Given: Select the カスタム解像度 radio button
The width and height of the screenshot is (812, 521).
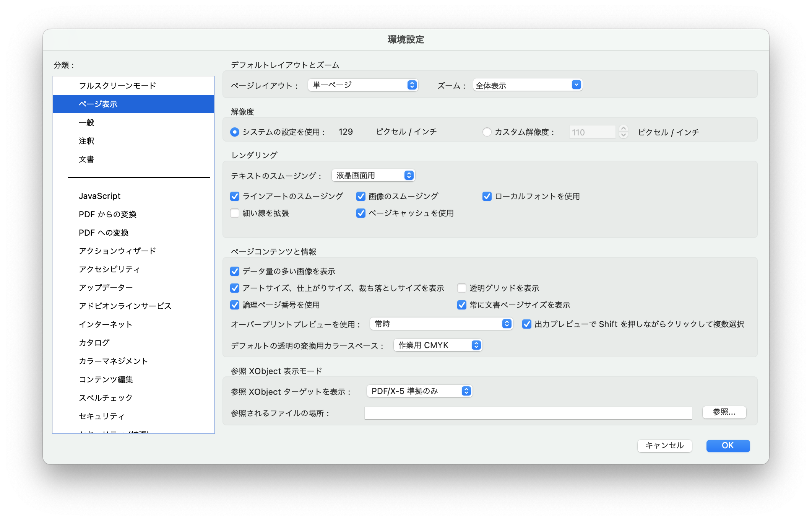Looking at the screenshot, I should pos(487,132).
